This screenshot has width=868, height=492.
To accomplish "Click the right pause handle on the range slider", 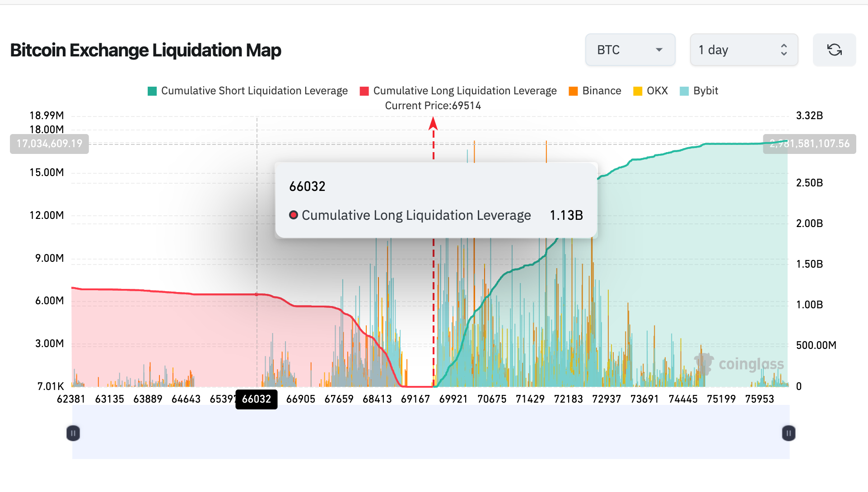I will (788, 433).
